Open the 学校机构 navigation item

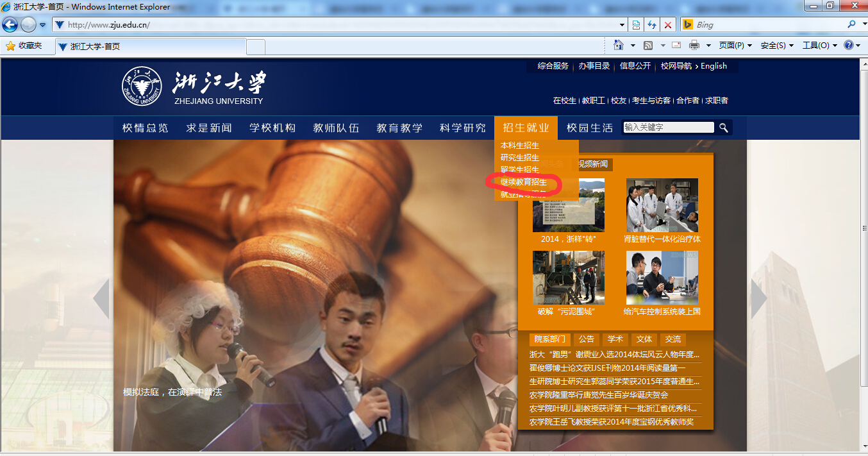272,128
